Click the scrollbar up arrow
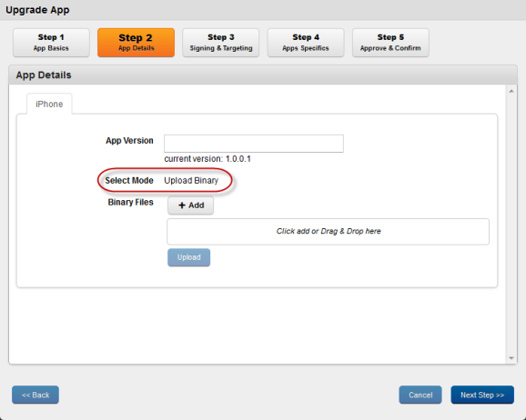This screenshot has height=420, width=526. click(511, 91)
